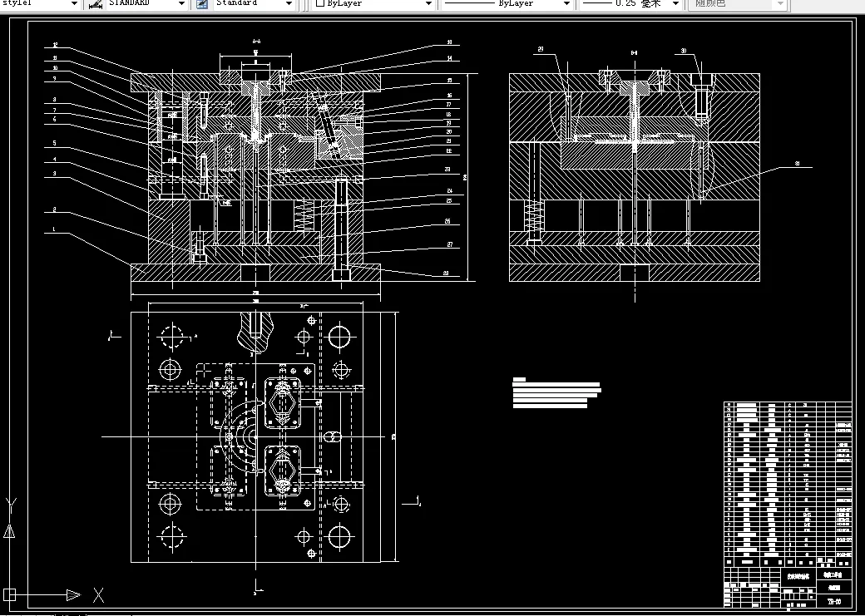Open the style1 text style dropdown
Viewport: 865px width, 616px height.
point(74,3)
